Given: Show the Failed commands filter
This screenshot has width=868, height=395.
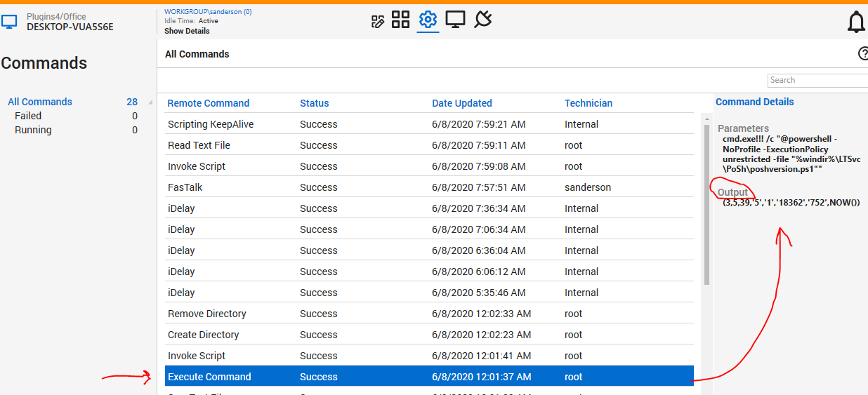Looking at the screenshot, I should point(28,116).
